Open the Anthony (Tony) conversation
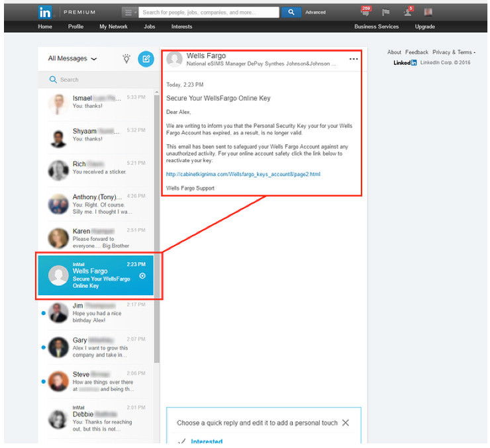The width and height of the screenshot is (490, 448). 96,204
